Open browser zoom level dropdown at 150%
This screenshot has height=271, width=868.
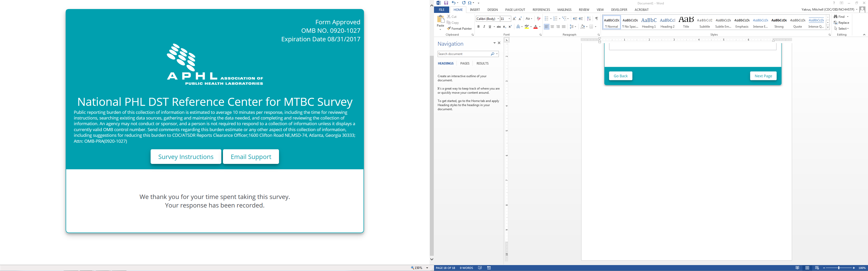(427, 268)
